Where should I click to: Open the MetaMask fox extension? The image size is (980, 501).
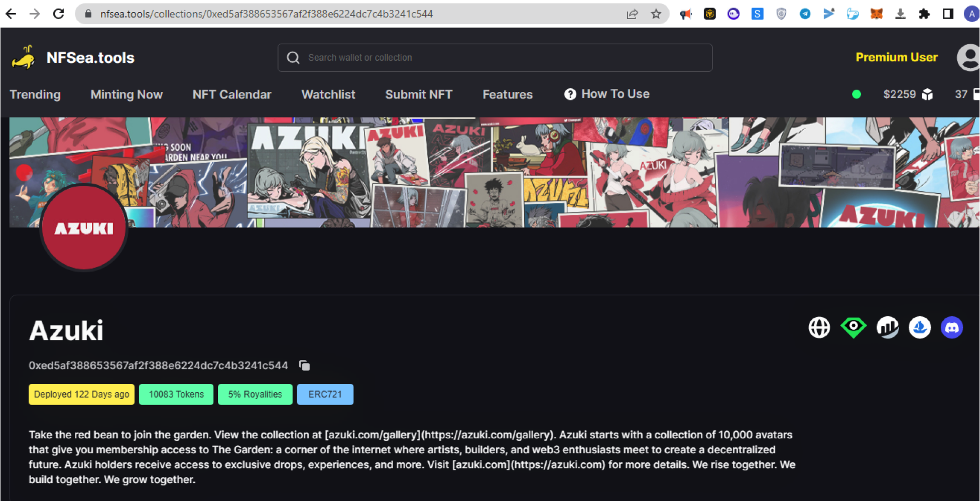(x=877, y=14)
